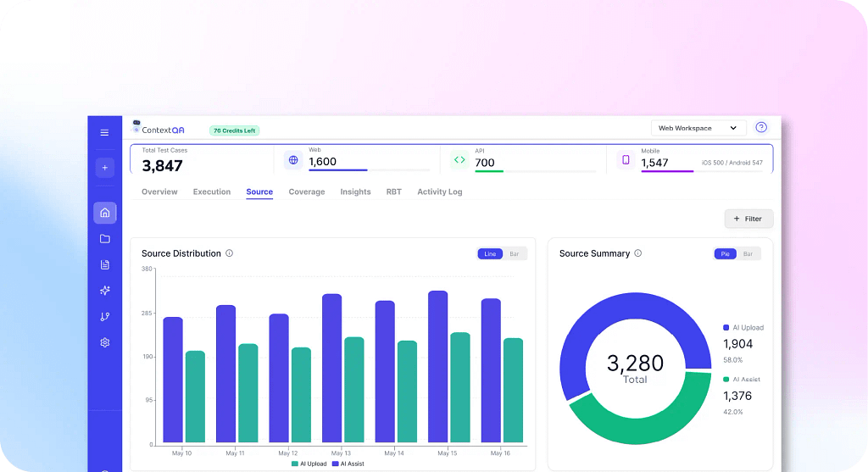Click the Source Distribution info icon

229,253
